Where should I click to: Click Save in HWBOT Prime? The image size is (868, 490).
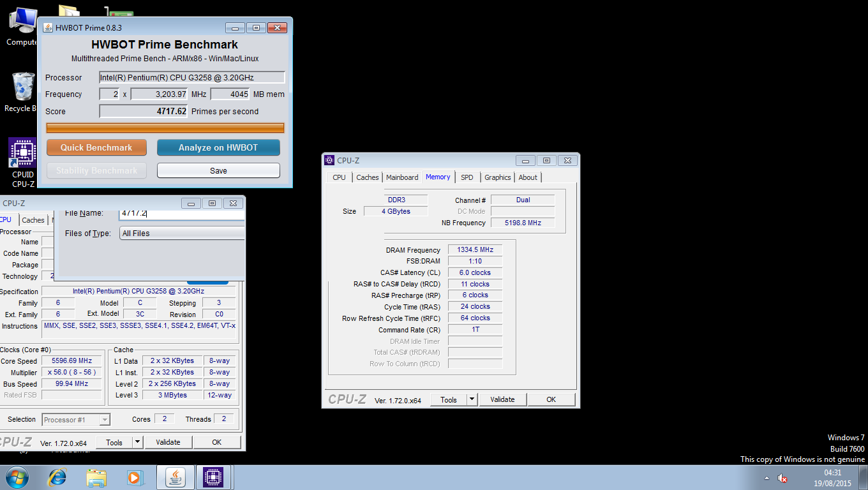coord(218,170)
